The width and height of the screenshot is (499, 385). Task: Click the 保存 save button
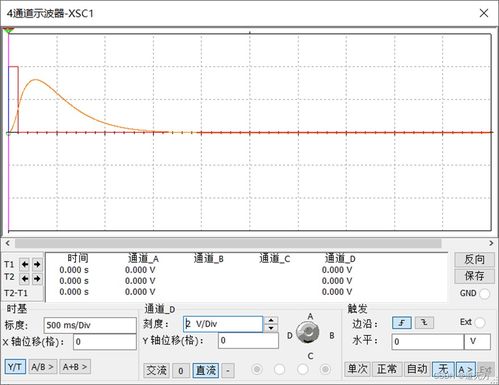[x=474, y=276]
